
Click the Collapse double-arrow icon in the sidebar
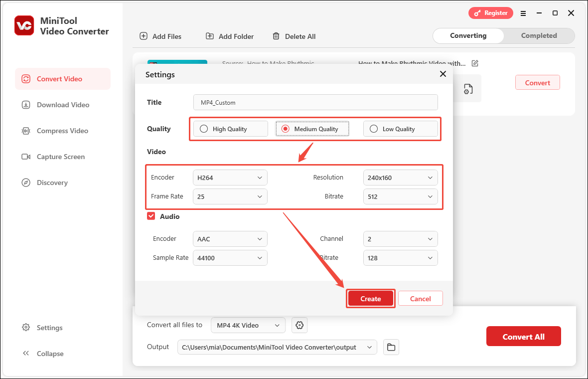point(26,353)
